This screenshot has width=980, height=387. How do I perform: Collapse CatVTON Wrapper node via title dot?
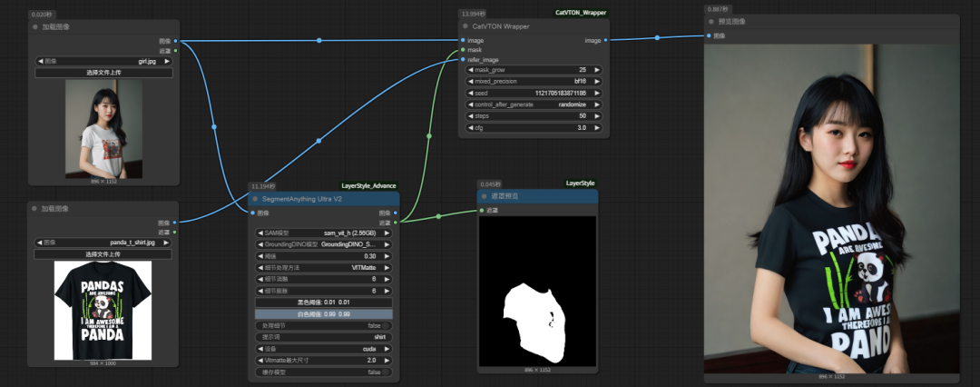pyautogui.click(x=465, y=26)
